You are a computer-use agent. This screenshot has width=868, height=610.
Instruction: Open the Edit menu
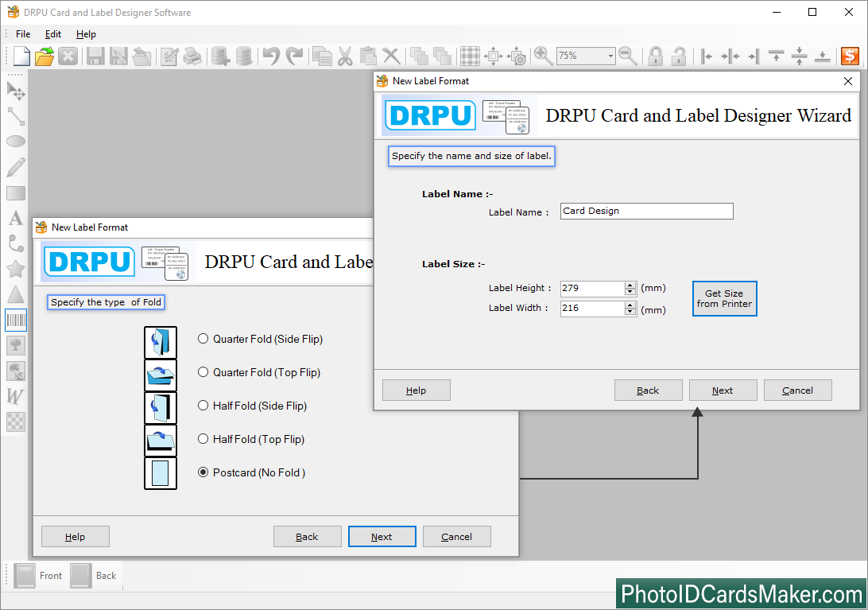tap(53, 34)
